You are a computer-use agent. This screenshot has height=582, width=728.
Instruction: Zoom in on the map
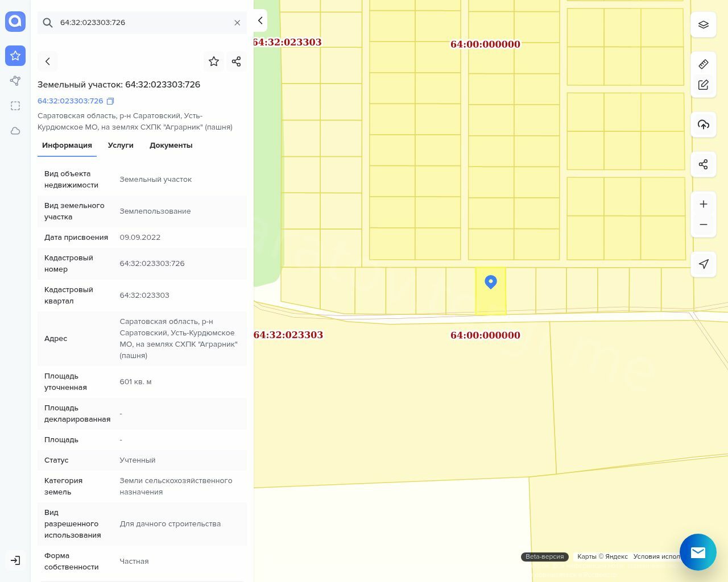pos(704,204)
